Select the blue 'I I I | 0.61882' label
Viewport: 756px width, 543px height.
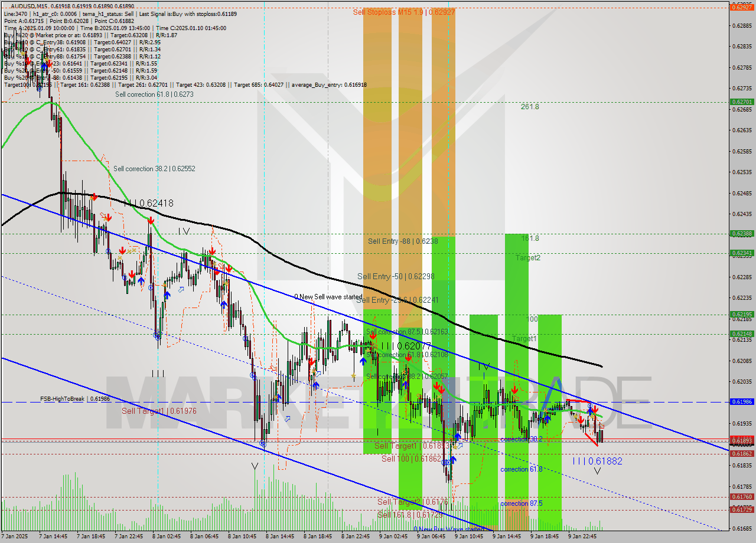[597, 461]
